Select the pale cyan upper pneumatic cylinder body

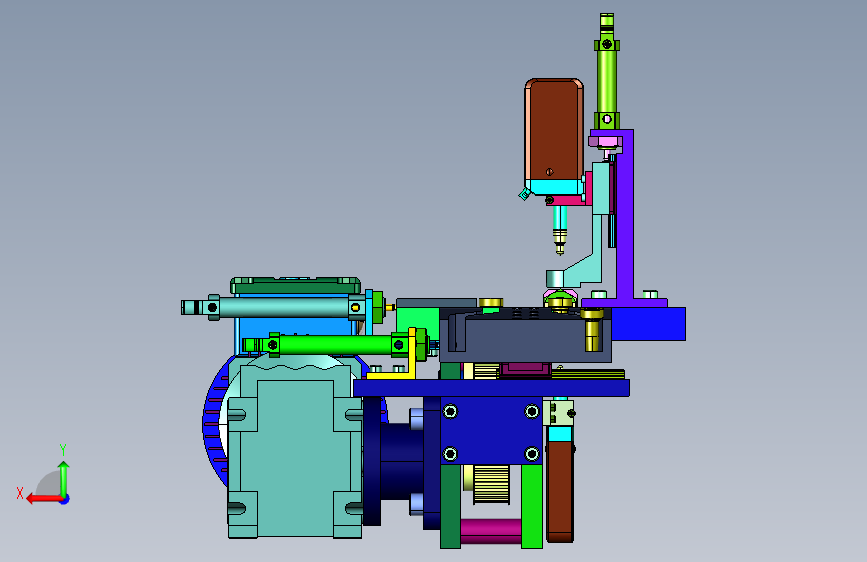click(x=284, y=307)
